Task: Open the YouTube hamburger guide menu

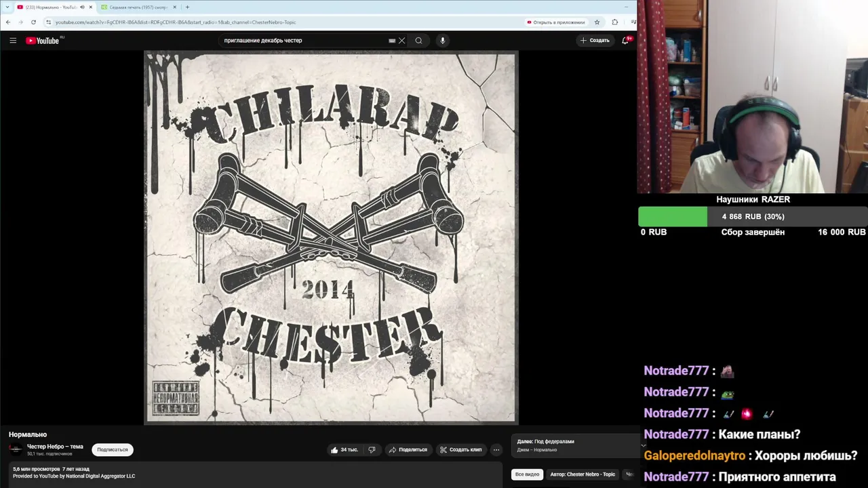Action: coord(13,41)
